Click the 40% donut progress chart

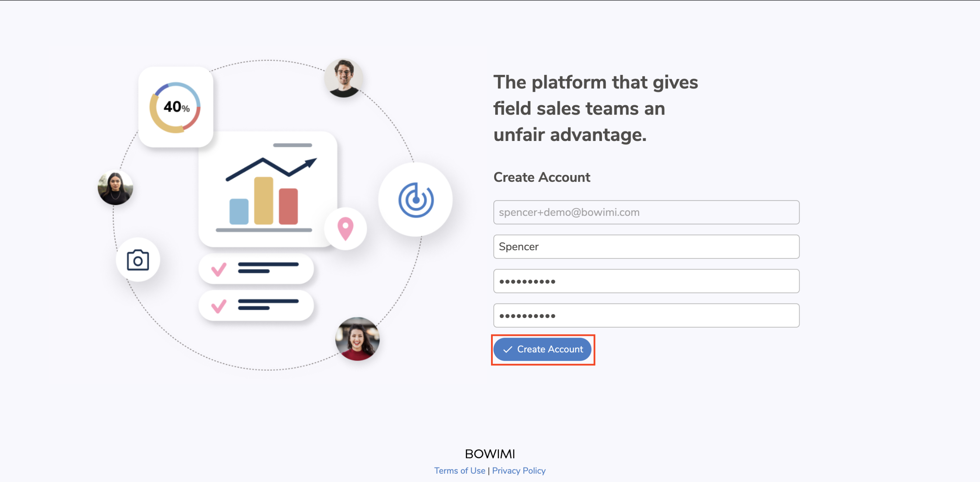pyautogui.click(x=175, y=107)
